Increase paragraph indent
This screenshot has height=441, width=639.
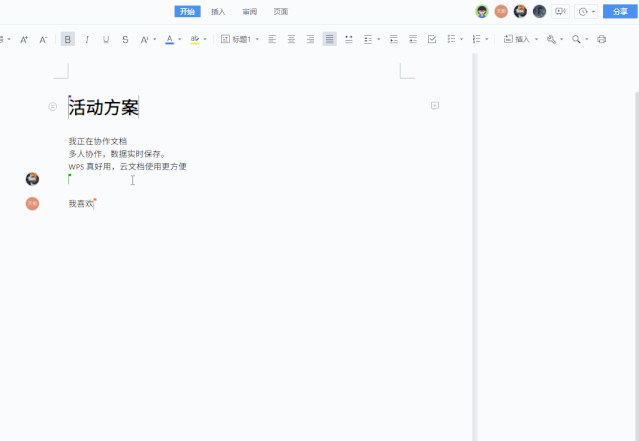[x=413, y=40]
